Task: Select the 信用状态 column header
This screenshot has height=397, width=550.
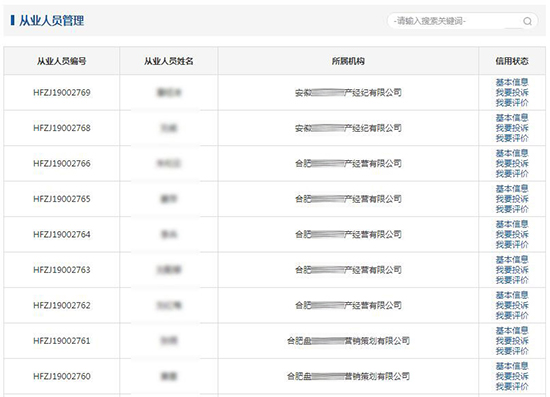Action: (x=512, y=61)
